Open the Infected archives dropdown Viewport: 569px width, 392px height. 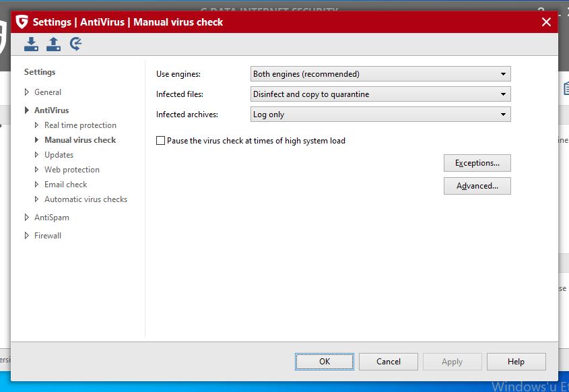click(380, 115)
